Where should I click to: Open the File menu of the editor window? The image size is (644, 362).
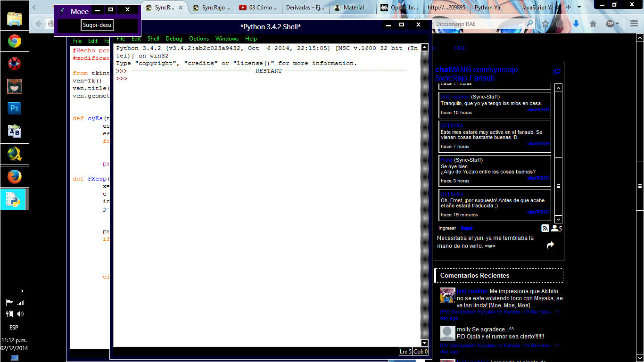click(x=77, y=41)
